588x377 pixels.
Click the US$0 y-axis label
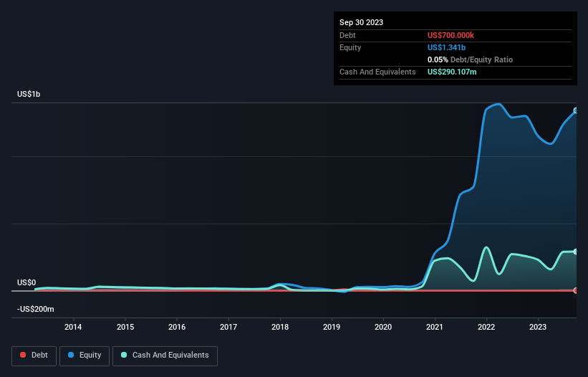tap(26, 282)
